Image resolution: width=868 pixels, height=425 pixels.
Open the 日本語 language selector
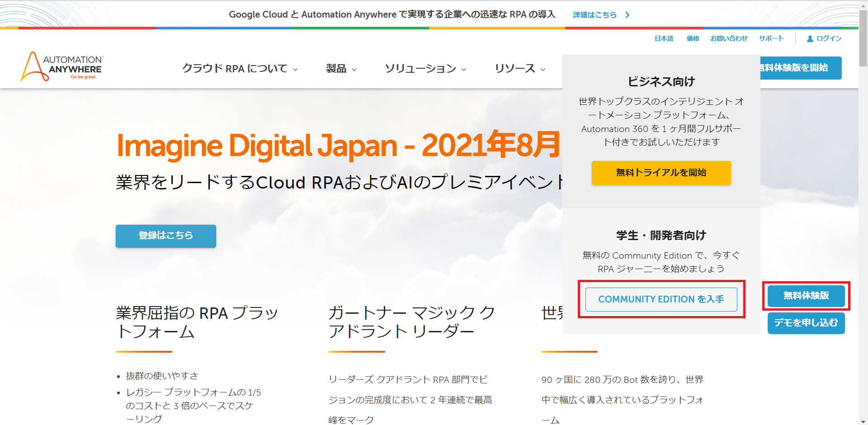pyautogui.click(x=664, y=38)
